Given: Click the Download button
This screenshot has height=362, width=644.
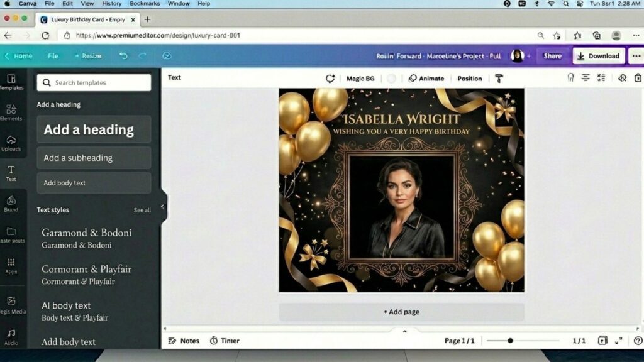Looking at the screenshot, I should (x=599, y=56).
